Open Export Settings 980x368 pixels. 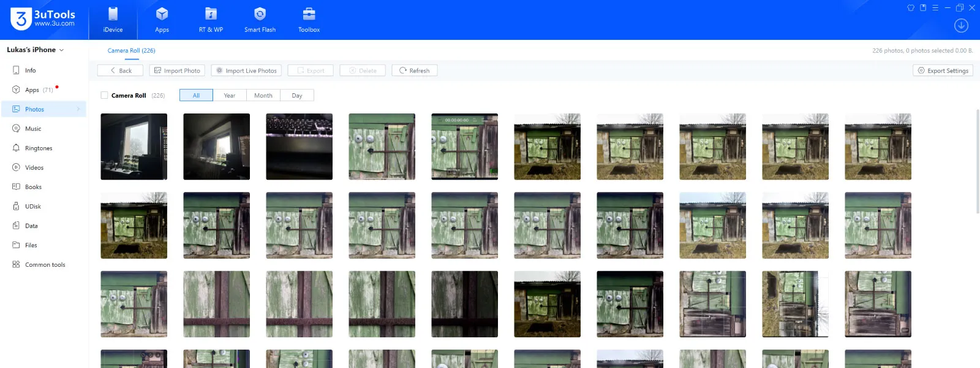coord(943,71)
